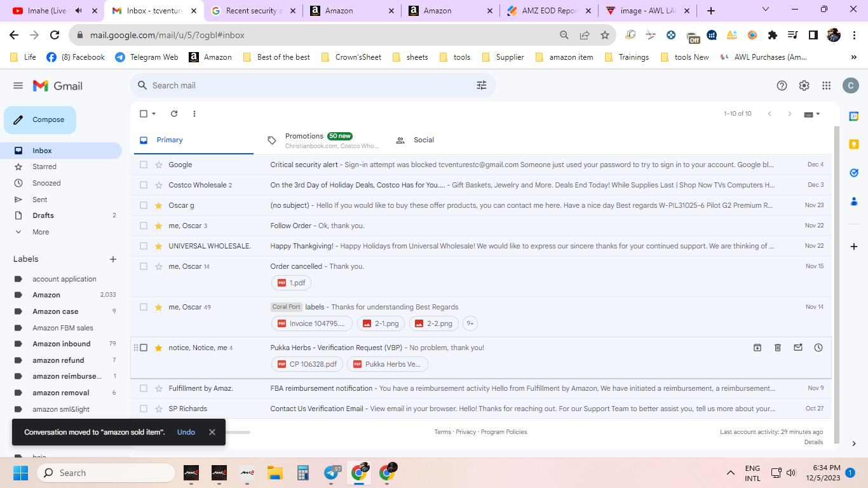Select checkbox for Pukka Herbs email
Screen dimensions: 868x488
(x=144, y=348)
